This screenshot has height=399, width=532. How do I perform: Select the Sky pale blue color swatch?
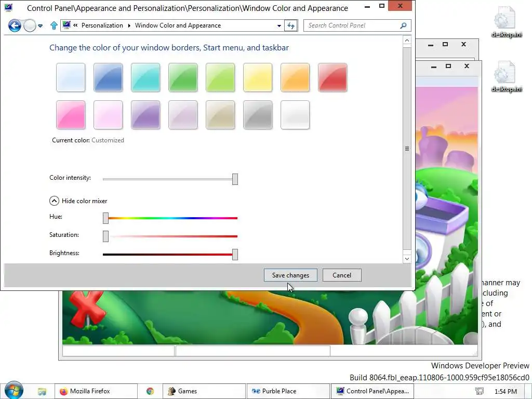point(71,77)
